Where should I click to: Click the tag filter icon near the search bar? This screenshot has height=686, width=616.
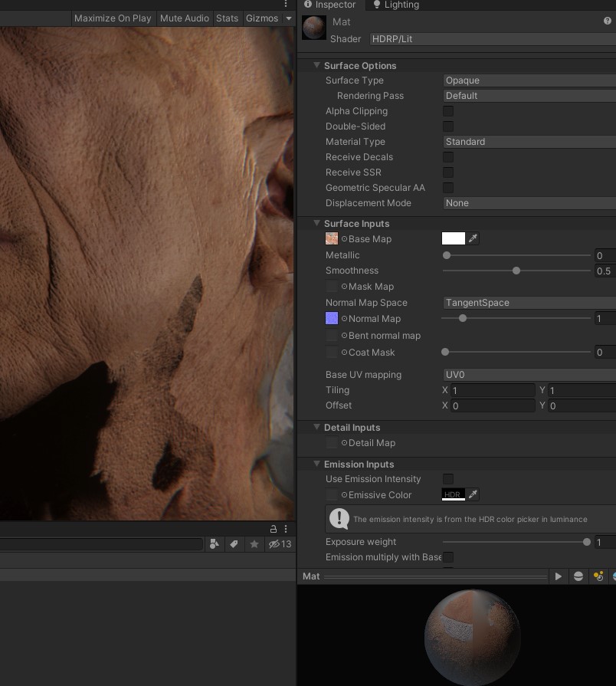pos(234,544)
